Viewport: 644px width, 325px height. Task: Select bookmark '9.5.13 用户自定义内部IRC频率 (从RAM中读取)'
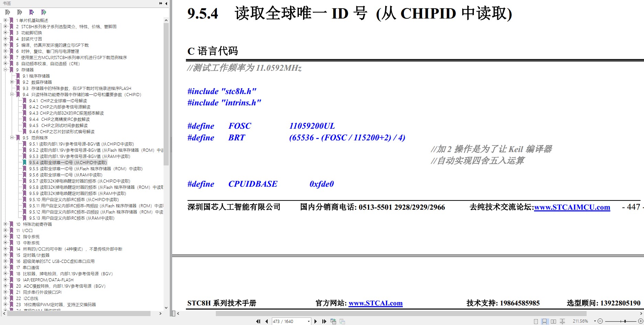pos(71,218)
